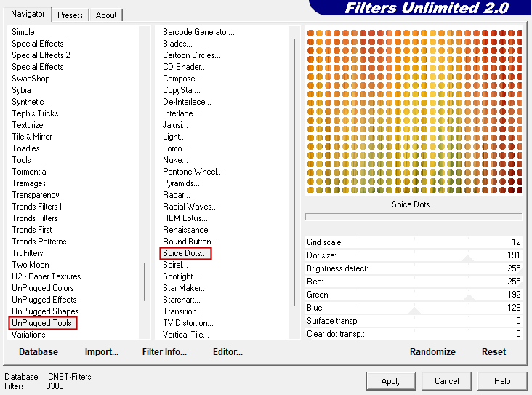The width and height of the screenshot is (532, 395).
Task: Adjust the Dot size slider
Action: click(x=467, y=256)
